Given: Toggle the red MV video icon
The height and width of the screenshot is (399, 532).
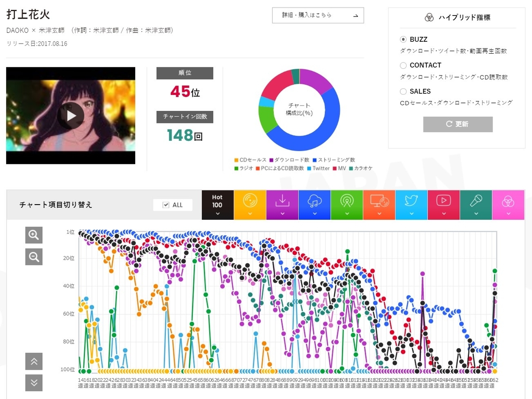Looking at the screenshot, I should (444, 205).
